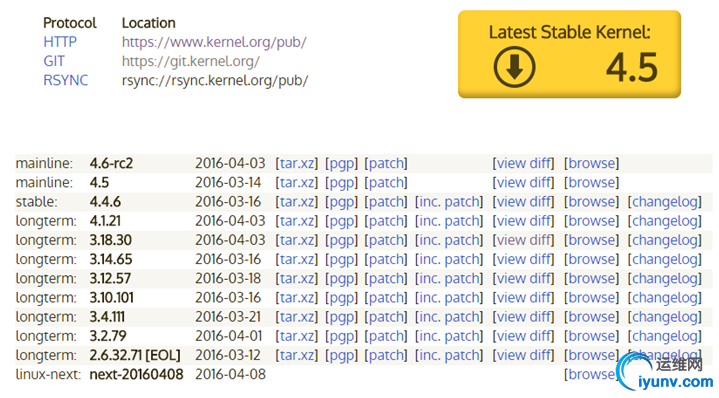Viewport: 719px width, 398px height.
Task: Download tar.xz for stable 4.4.6
Action: [x=297, y=202]
